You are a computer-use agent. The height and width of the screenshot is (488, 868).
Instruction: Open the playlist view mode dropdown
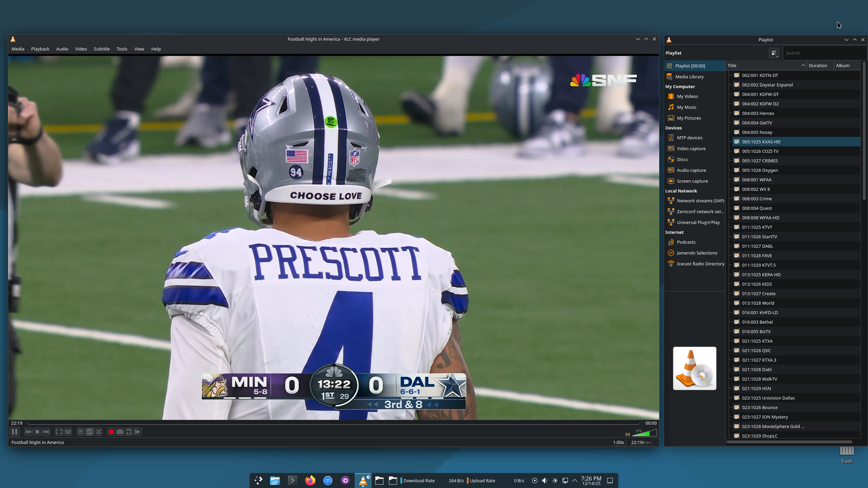pyautogui.click(x=774, y=53)
